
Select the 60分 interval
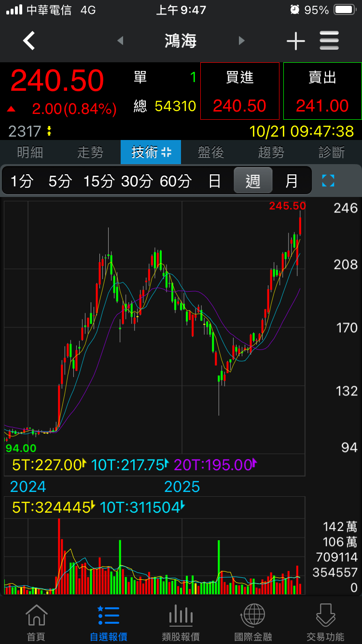coord(175,181)
